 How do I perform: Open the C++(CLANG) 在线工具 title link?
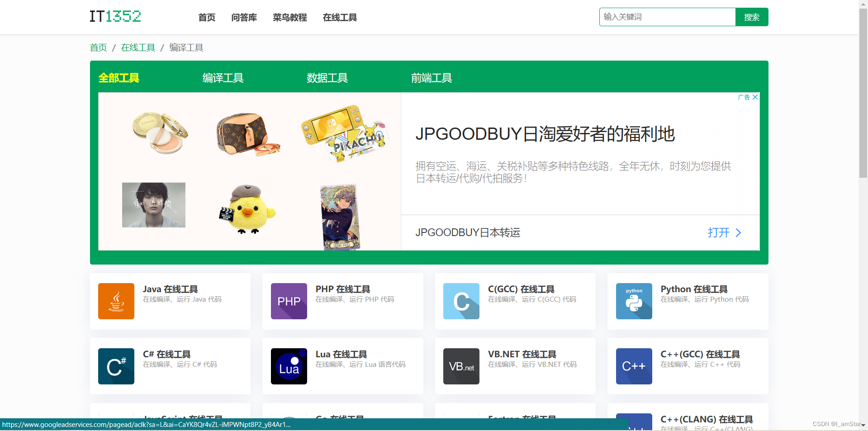pyautogui.click(x=707, y=419)
